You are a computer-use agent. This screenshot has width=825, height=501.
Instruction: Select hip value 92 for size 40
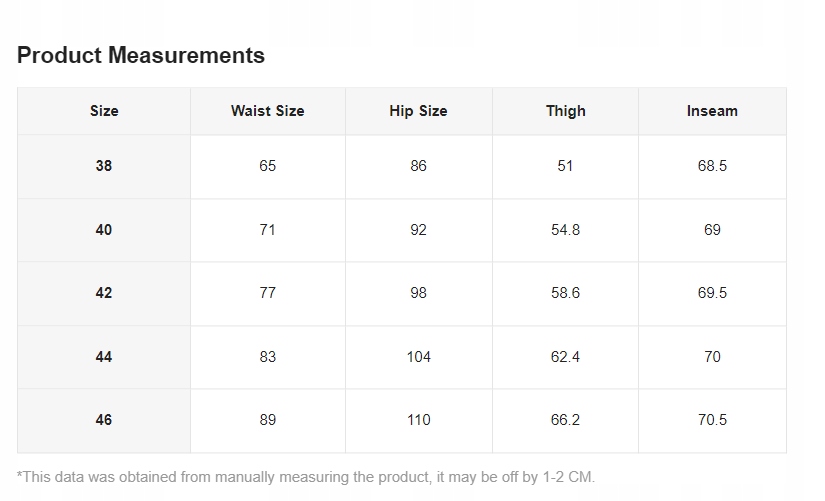[x=418, y=230]
